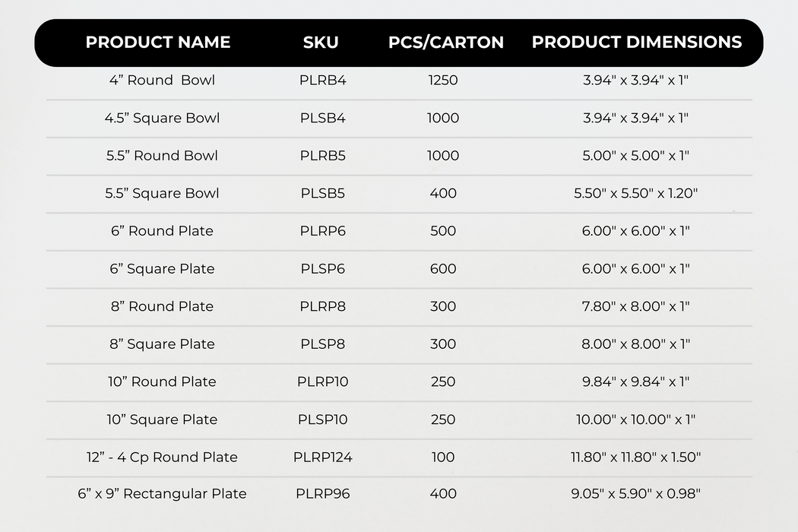Select the 10” Square Plate row name
798x532 pixels.
(x=162, y=420)
